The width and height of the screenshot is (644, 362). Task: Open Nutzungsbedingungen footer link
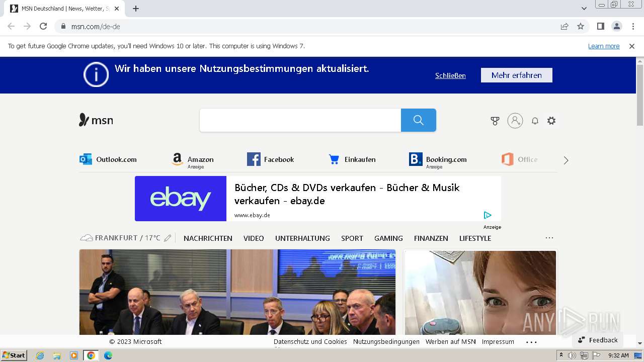pos(386,341)
